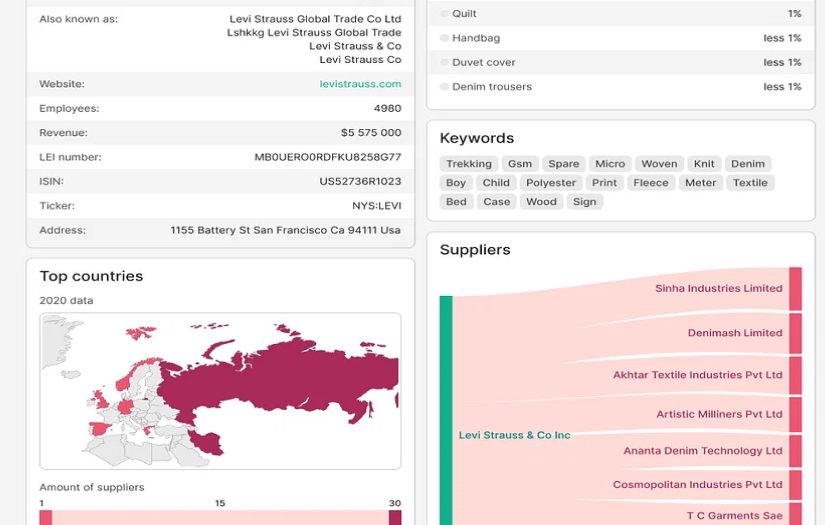This screenshot has width=825, height=525.
Task: Click the green Levi Strauss source bar
Action: [x=446, y=410]
